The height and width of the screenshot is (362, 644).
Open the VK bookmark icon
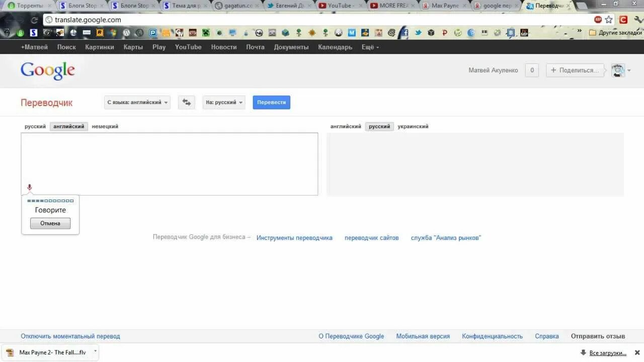click(511, 33)
